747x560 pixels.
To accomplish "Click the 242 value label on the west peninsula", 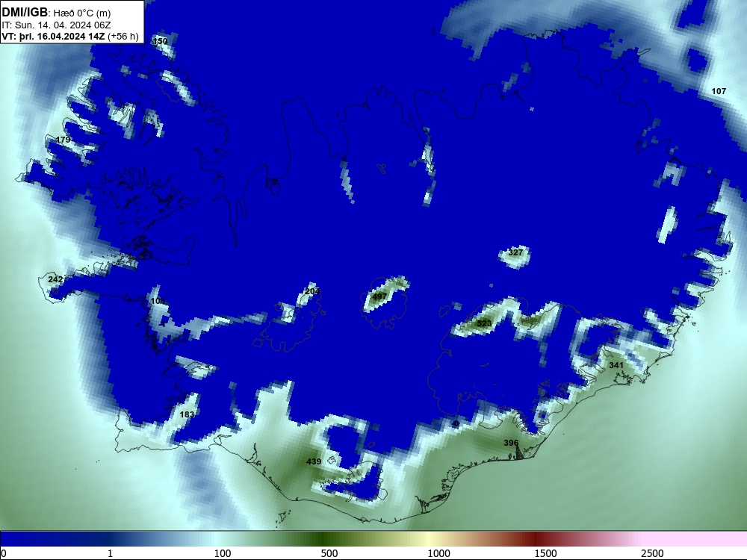I will pos(55,279).
